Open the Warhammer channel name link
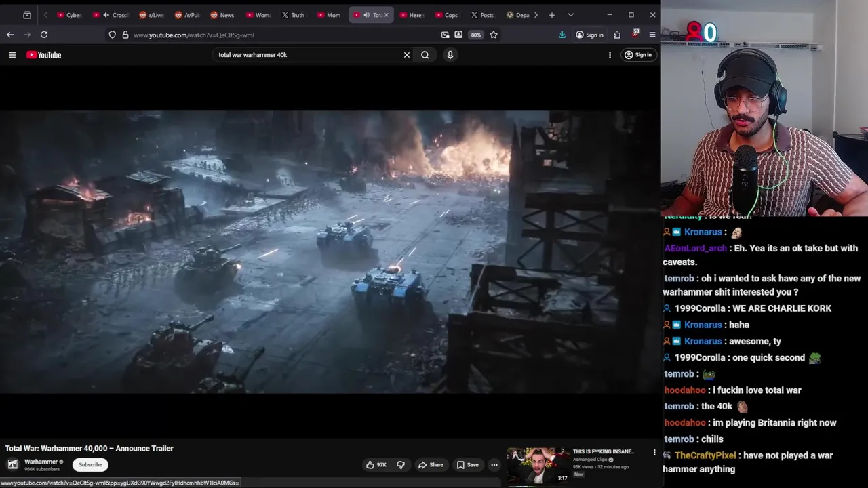The width and height of the screenshot is (868, 488). [41, 462]
